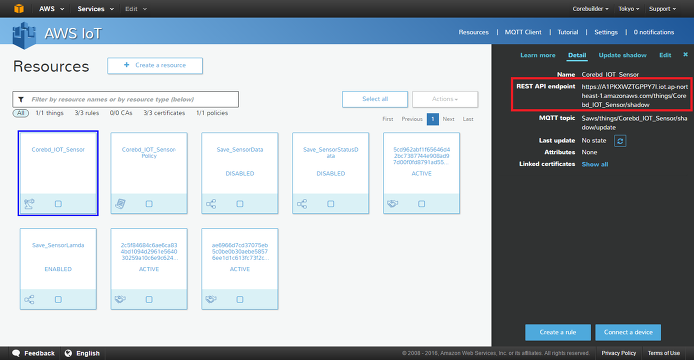
Task: Switch to the Edit tab in panel
Action: point(665,55)
